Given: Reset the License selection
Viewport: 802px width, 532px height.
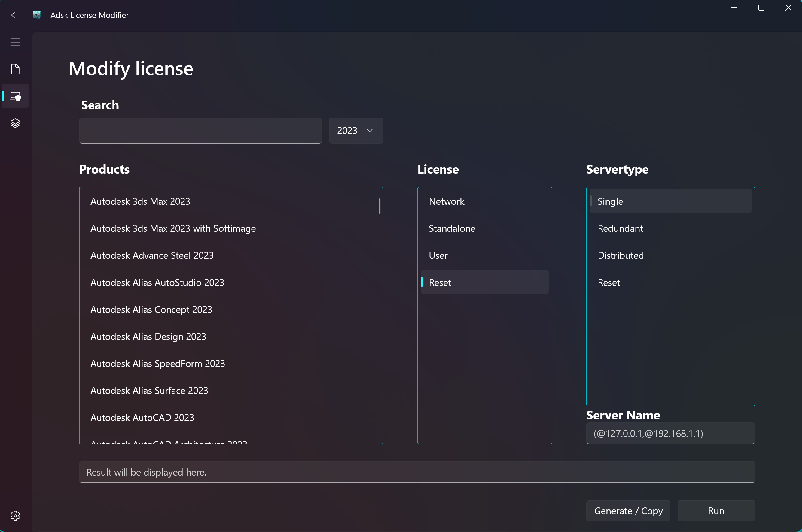Looking at the screenshot, I should [x=440, y=281].
